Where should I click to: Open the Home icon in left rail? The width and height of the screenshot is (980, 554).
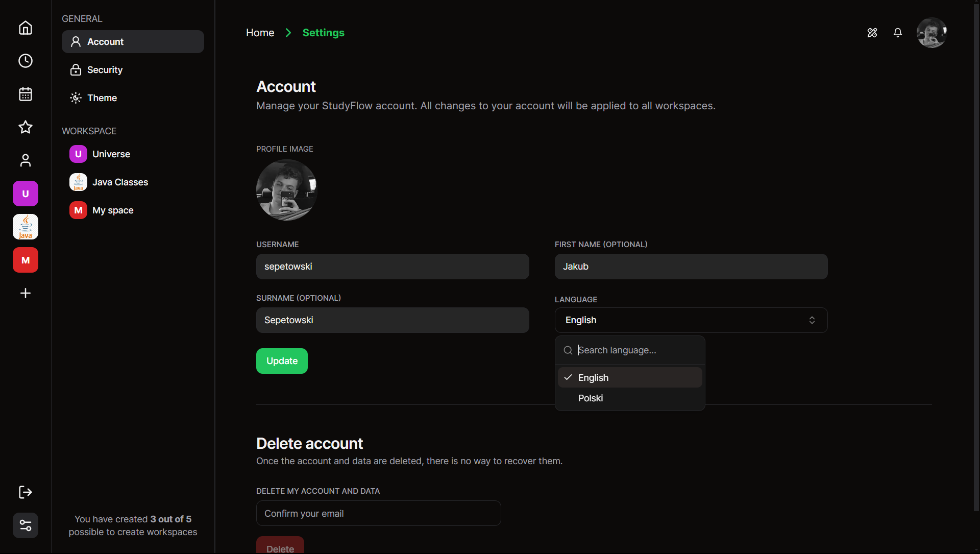[x=26, y=28]
